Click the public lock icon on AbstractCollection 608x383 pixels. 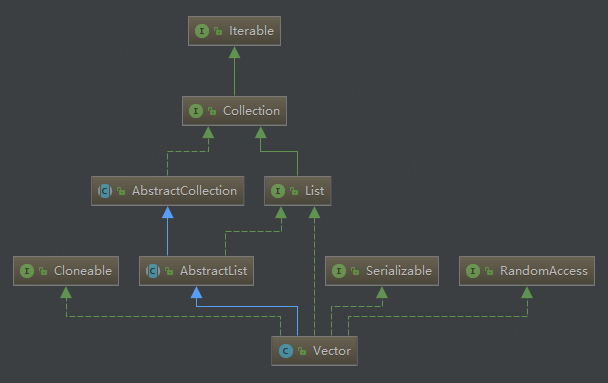click(121, 191)
